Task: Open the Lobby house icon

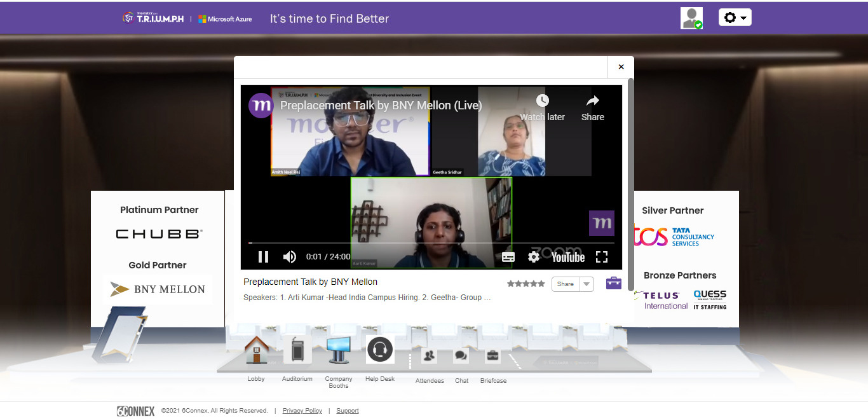Action: pyautogui.click(x=256, y=349)
